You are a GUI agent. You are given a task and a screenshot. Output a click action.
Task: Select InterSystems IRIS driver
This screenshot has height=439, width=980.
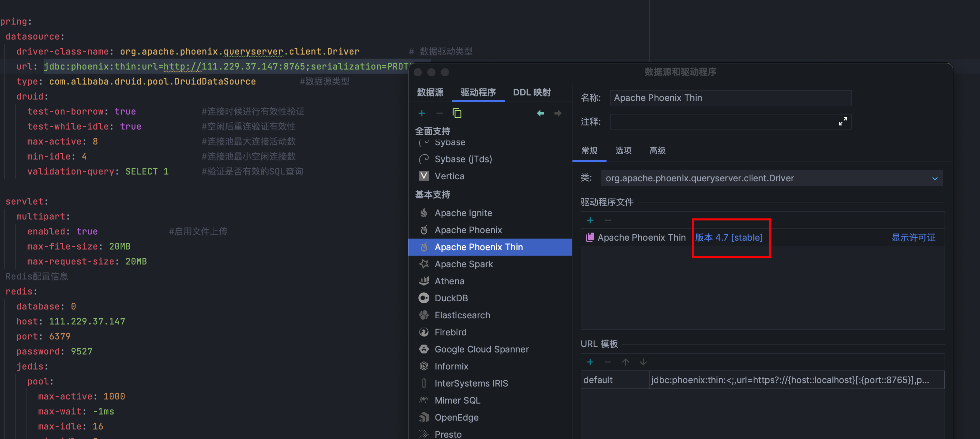(490, 383)
